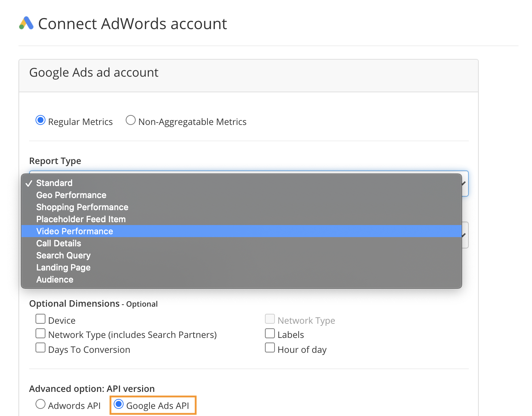Choose Placeholder Feed Item report type
Image resolution: width=532 pixels, height=416 pixels.
[241, 219]
